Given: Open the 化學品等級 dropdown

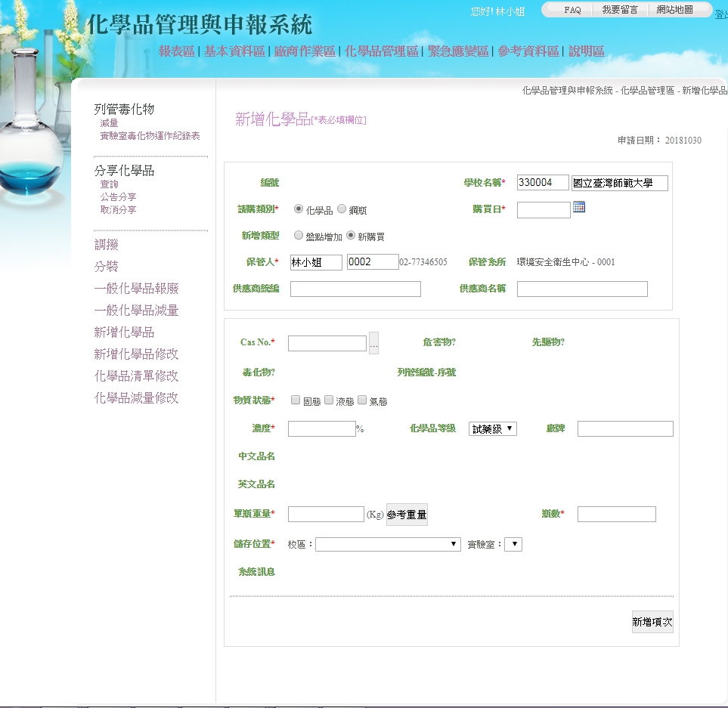Looking at the screenshot, I should click(x=493, y=428).
